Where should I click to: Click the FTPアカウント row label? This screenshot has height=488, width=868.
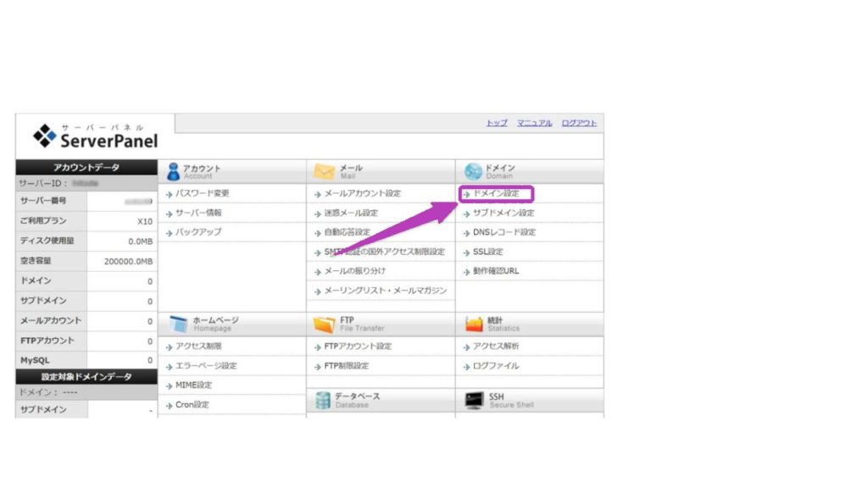[x=47, y=341]
